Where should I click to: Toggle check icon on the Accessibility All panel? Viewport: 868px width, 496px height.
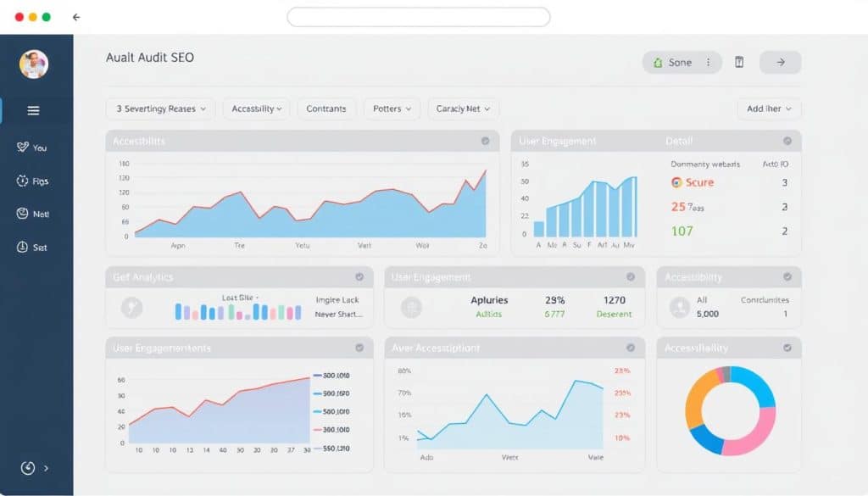point(787,276)
